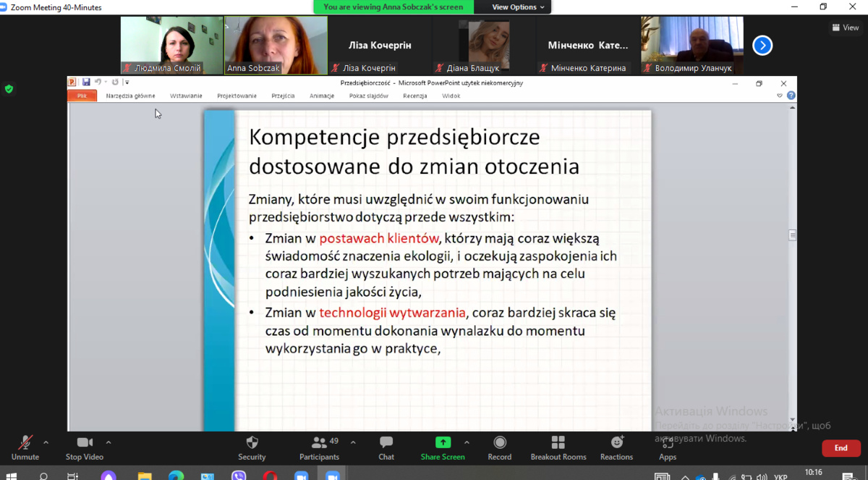Click Undo in PowerPoint quick access toolbar
Image resolution: width=868 pixels, height=480 pixels.
[x=98, y=83]
